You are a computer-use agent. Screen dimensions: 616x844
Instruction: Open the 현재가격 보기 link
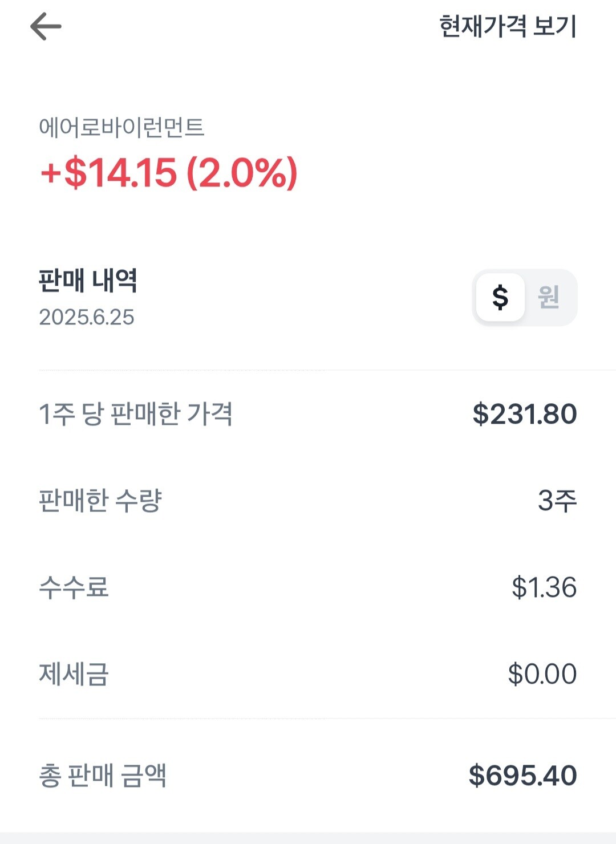[508, 27]
